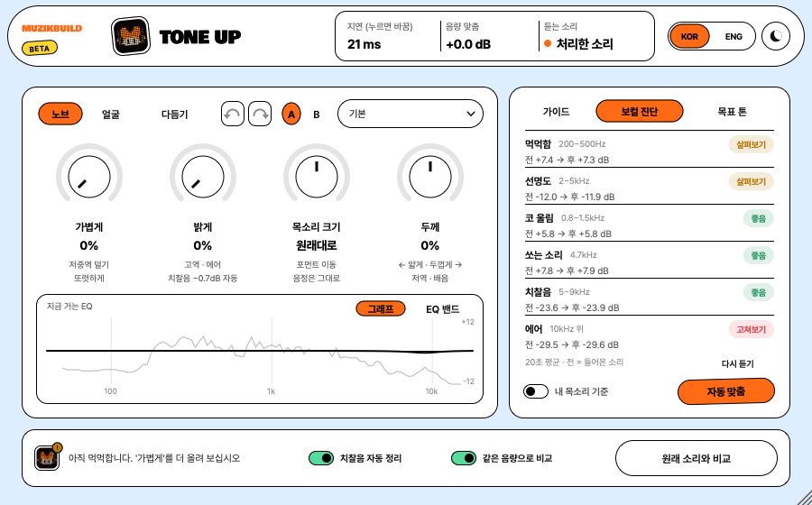812x505 pixels.
Task: Click the 21 ms latency value
Action: pos(364,44)
